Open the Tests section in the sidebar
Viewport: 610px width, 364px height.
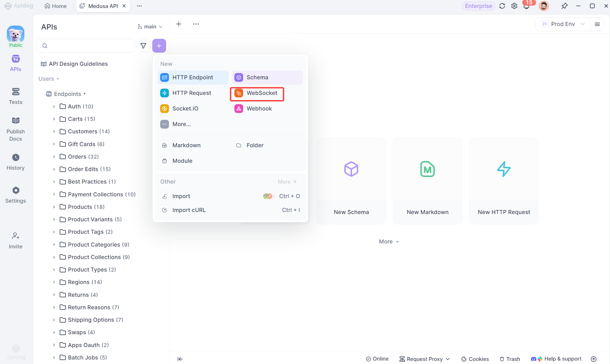(16, 96)
